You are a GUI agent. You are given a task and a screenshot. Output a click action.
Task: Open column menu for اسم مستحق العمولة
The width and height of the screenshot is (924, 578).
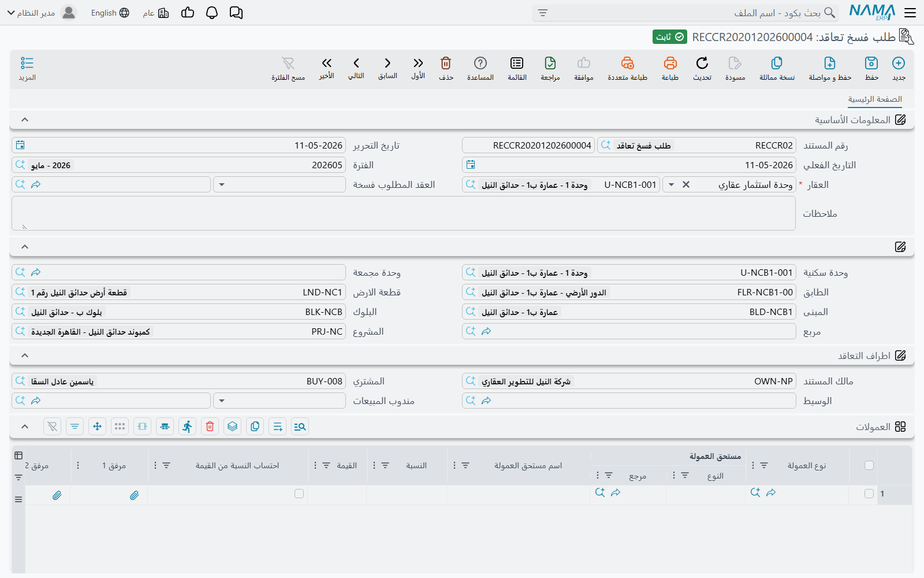[x=454, y=465]
